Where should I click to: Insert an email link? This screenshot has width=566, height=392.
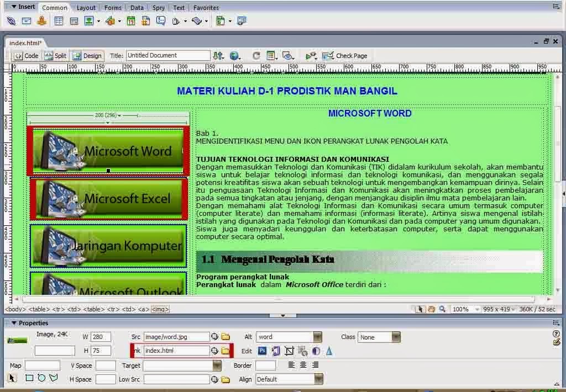27,21
